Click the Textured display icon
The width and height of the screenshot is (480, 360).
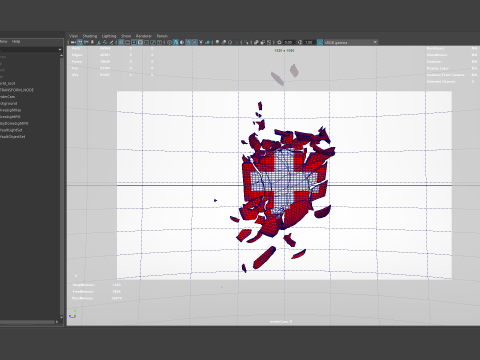pyautogui.click(x=194, y=42)
